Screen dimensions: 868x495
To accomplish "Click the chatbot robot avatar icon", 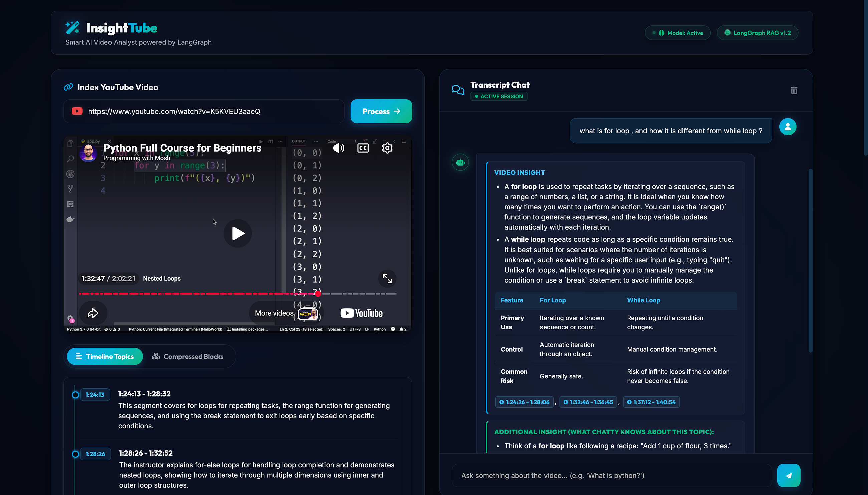I will coord(460,162).
